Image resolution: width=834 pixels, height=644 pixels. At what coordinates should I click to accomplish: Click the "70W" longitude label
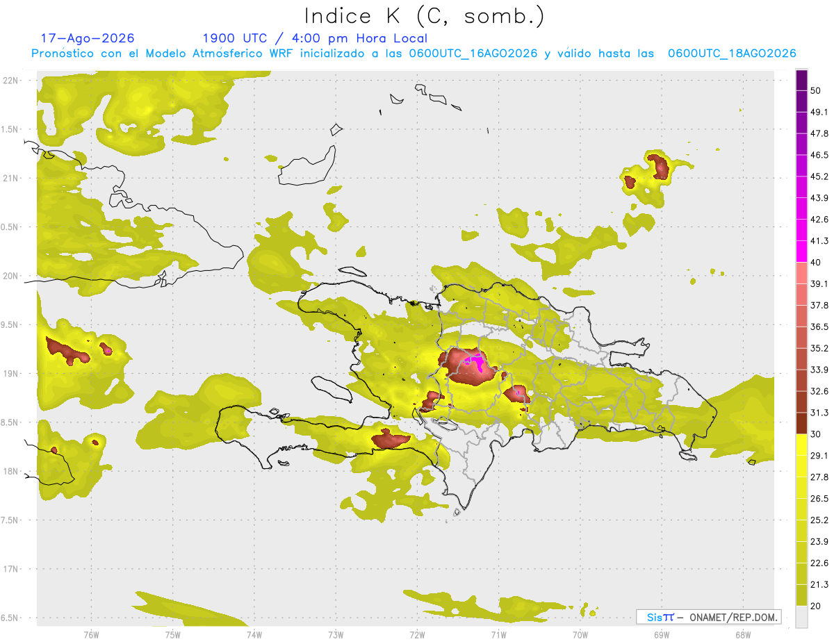click(x=580, y=634)
